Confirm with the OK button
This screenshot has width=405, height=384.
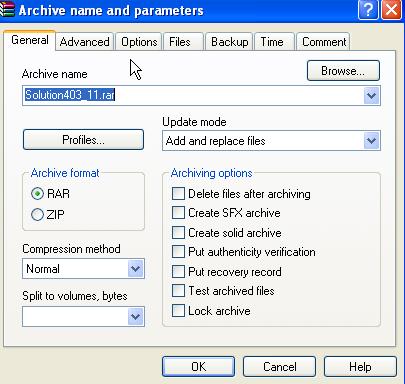coord(199,367)
